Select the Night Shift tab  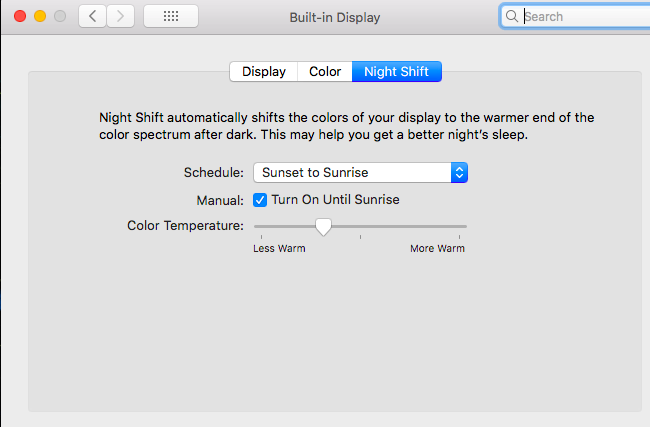pyautogui.click(x=397, y=72)
